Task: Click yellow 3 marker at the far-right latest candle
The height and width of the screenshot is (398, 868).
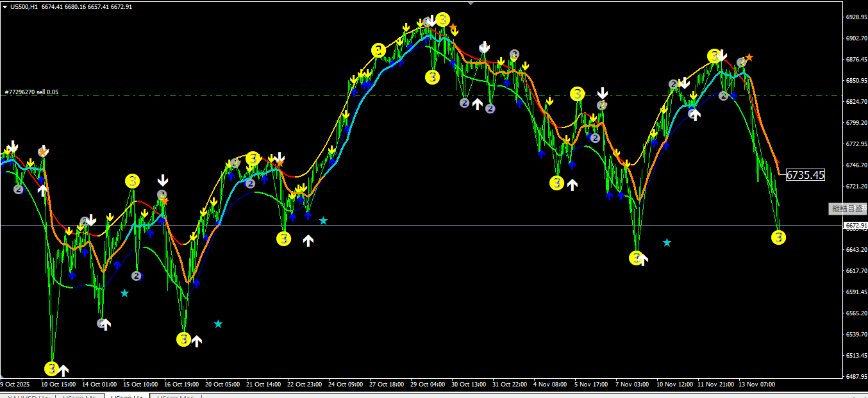Action: pos(778,238)
